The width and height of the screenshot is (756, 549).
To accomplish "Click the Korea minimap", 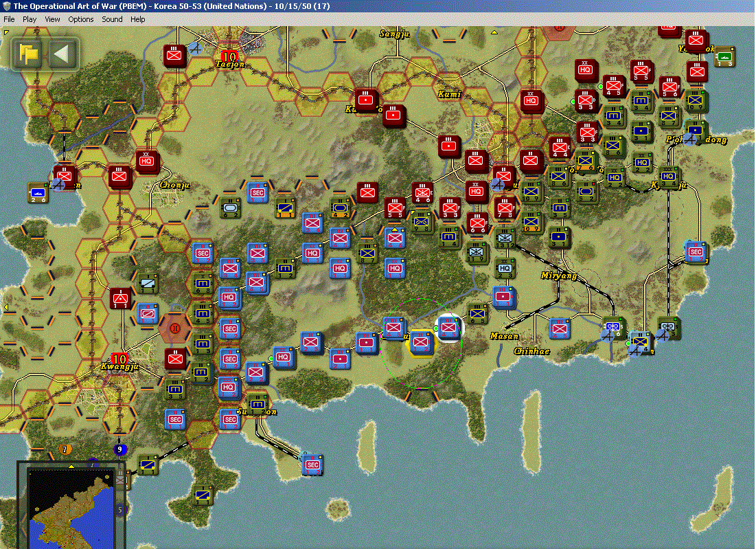I will click(x=71, y=508).
